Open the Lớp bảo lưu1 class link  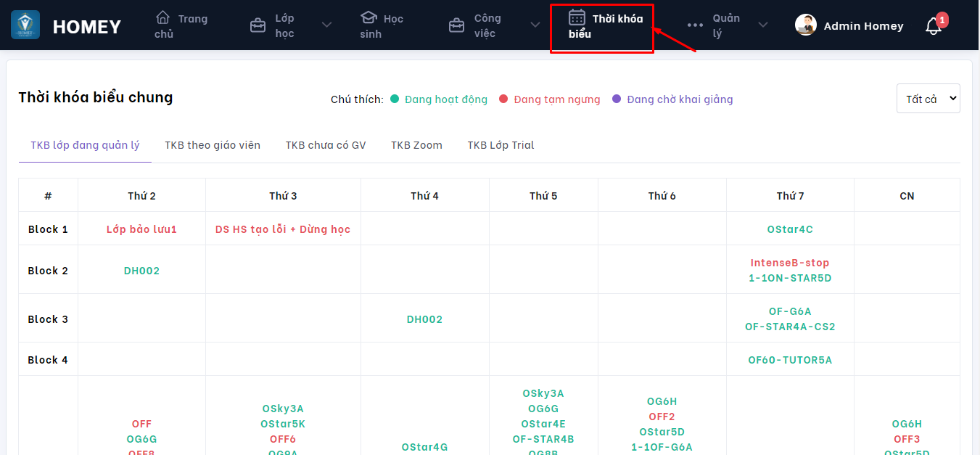point(141,229)
